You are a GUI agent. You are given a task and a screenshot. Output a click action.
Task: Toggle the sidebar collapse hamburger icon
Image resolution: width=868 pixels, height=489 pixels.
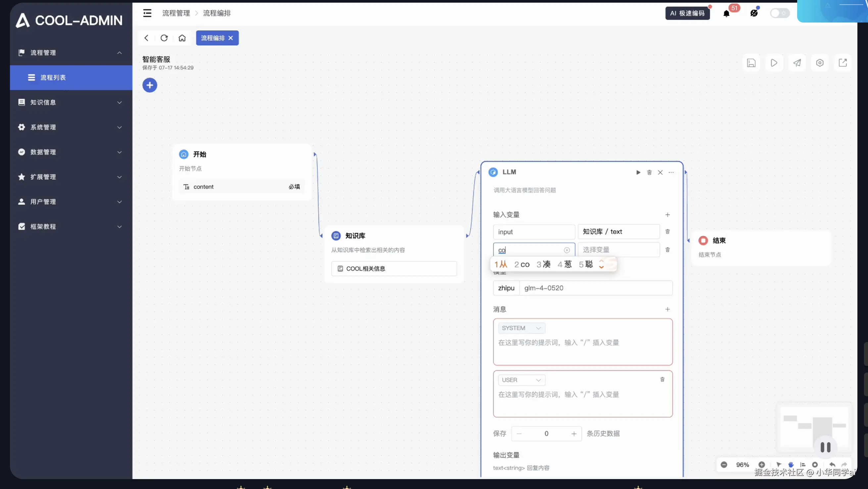[x=147, y=13]
